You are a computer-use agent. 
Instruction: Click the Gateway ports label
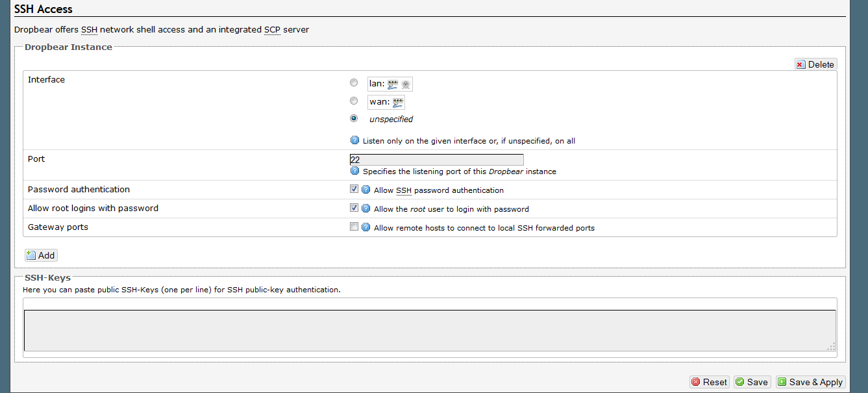click(58, 227)
